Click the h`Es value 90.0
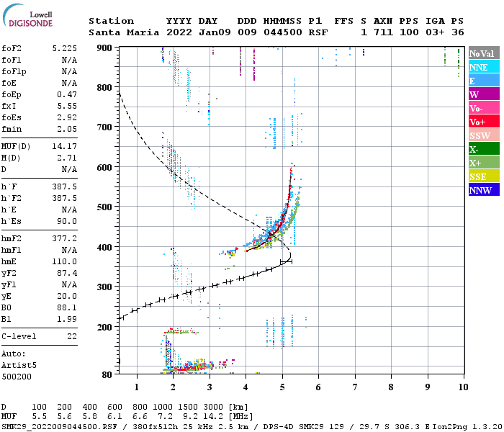Viewport: 504px width, 432px height. (67, 222)
